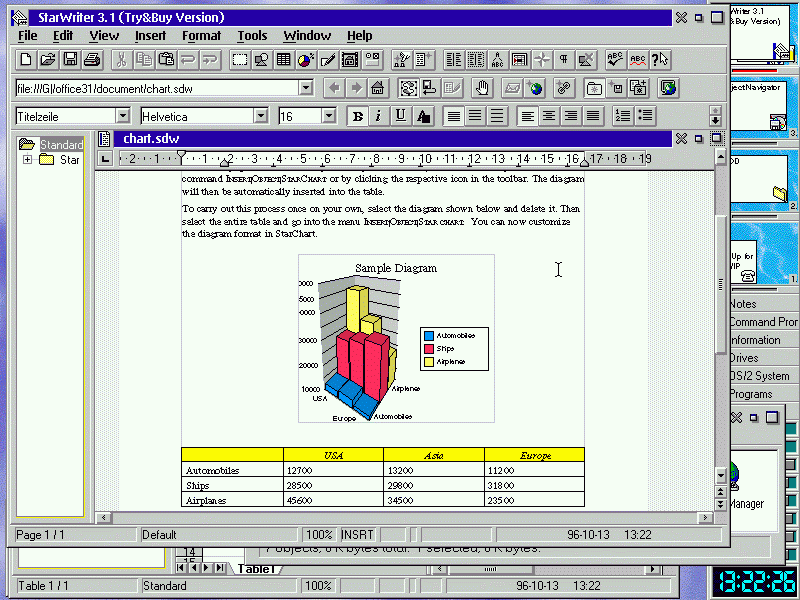Screen dimensions: 800x600
Task: Open the Insert menu
Action: [151, 36]
